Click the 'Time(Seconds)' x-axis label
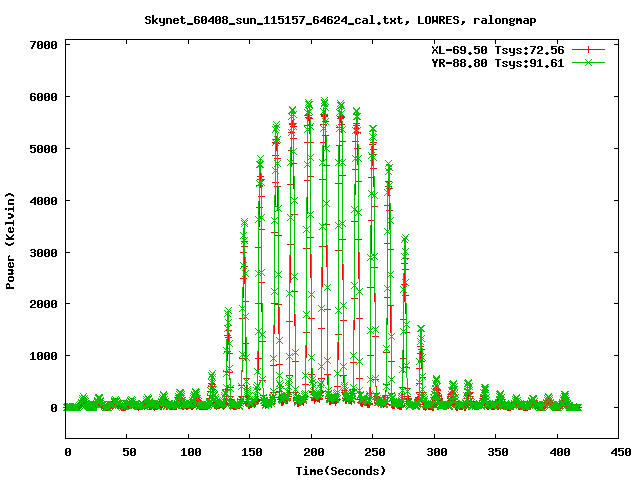 click(340, 471)
